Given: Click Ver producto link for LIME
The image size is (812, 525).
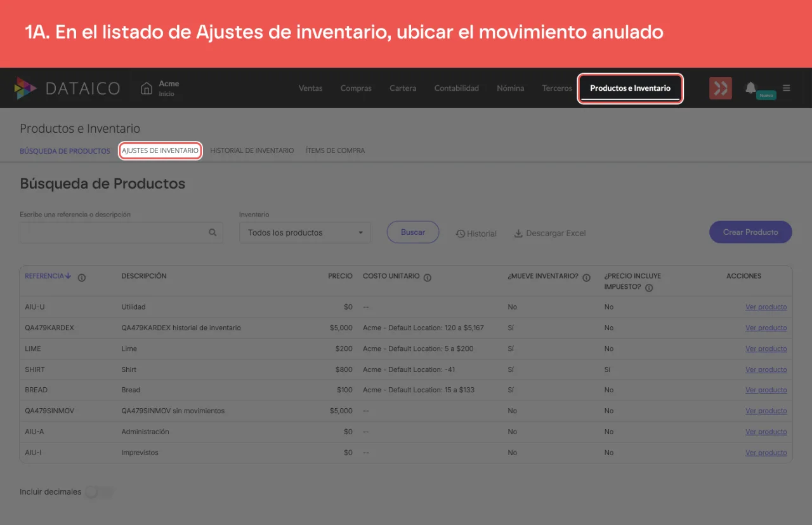Looking at the screenshot, I should (x=766, y=349).
